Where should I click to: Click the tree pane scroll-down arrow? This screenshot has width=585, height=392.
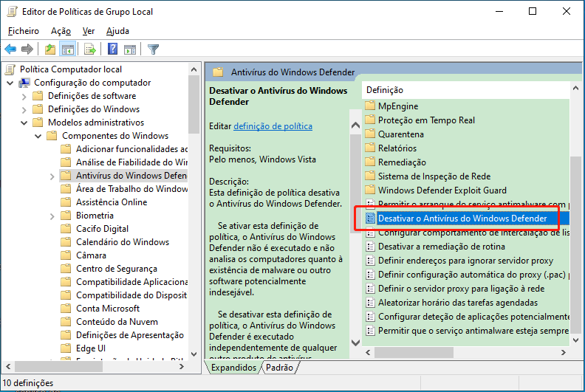(194, 354)
